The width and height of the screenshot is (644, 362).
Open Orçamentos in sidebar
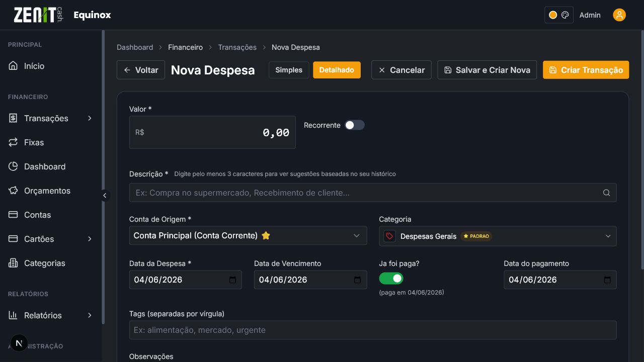click(50, 191)
